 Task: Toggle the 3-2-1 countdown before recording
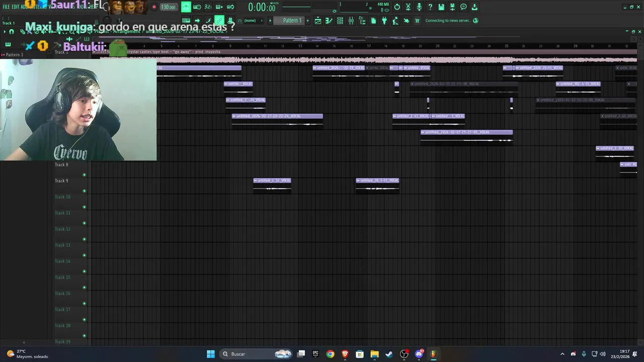tap(208, 7)
